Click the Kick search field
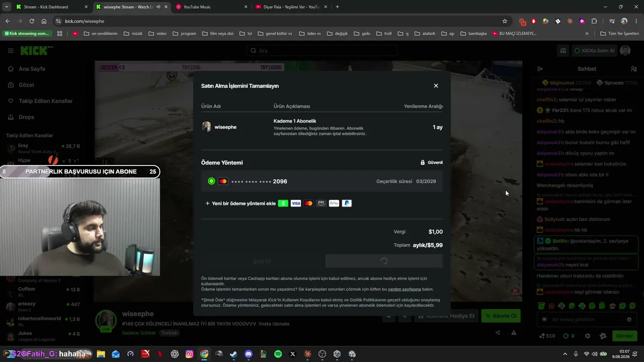Viewport: 644px width, 362px height. point(322,51)
